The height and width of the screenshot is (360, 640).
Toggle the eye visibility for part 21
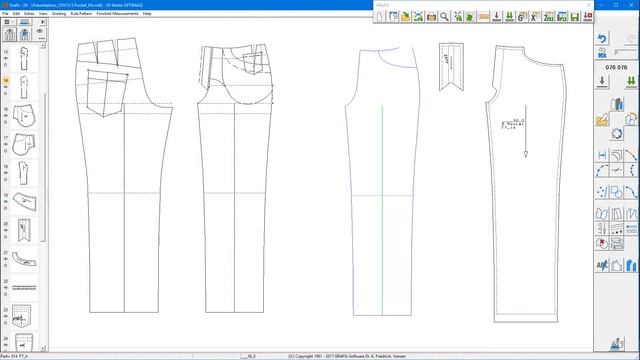coord(6,259)
